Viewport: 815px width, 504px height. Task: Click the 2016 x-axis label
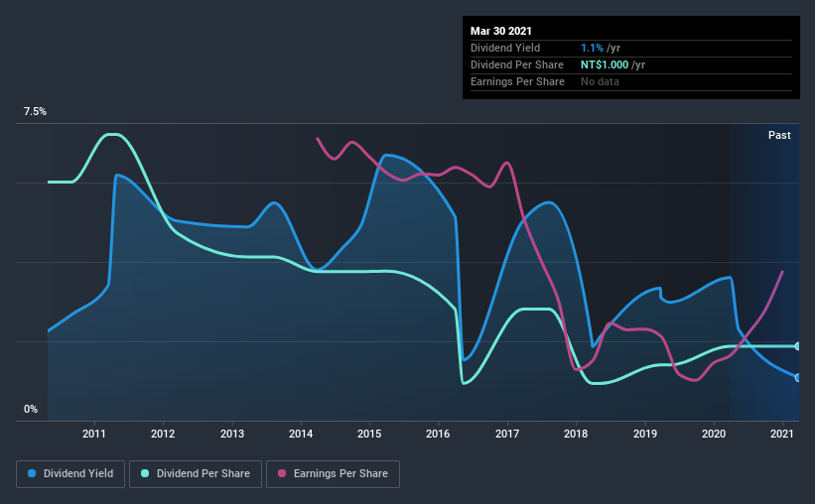tap(438, 434)
